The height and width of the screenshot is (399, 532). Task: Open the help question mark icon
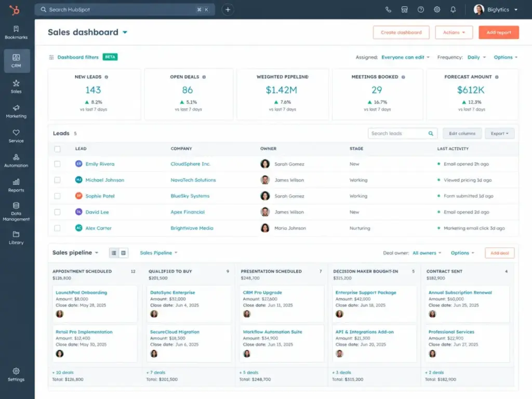point(421,9)
